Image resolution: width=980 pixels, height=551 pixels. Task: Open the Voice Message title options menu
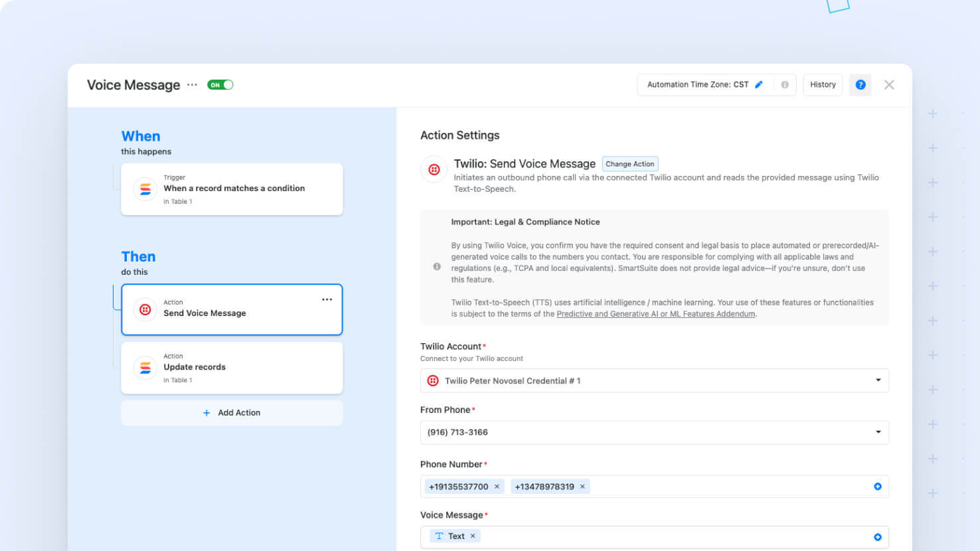[192, 85]
